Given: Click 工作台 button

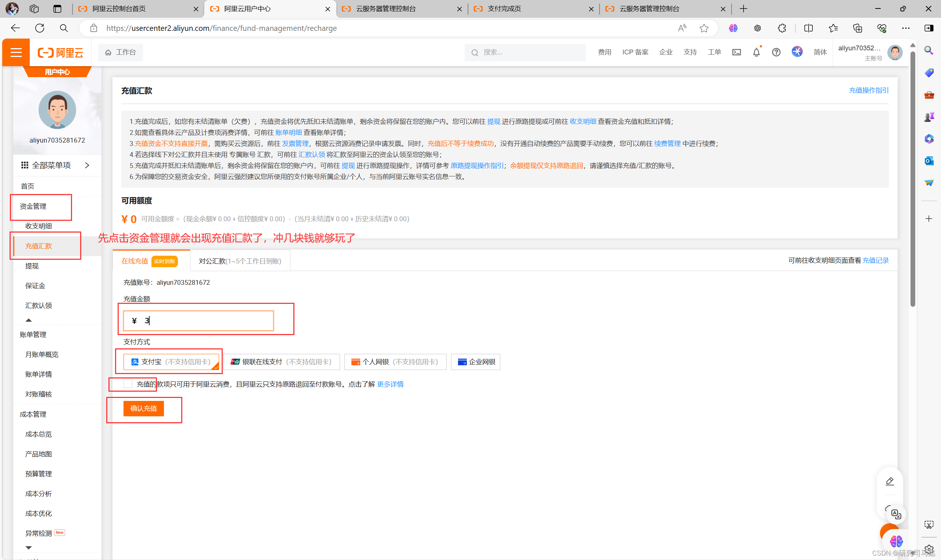Looking at the screenshot, I should pos(121,52).
